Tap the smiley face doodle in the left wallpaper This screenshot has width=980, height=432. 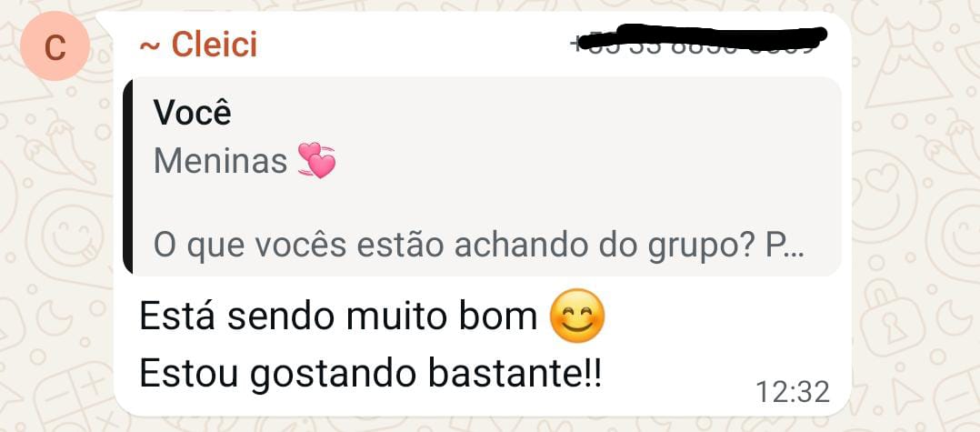pos(67,235)
